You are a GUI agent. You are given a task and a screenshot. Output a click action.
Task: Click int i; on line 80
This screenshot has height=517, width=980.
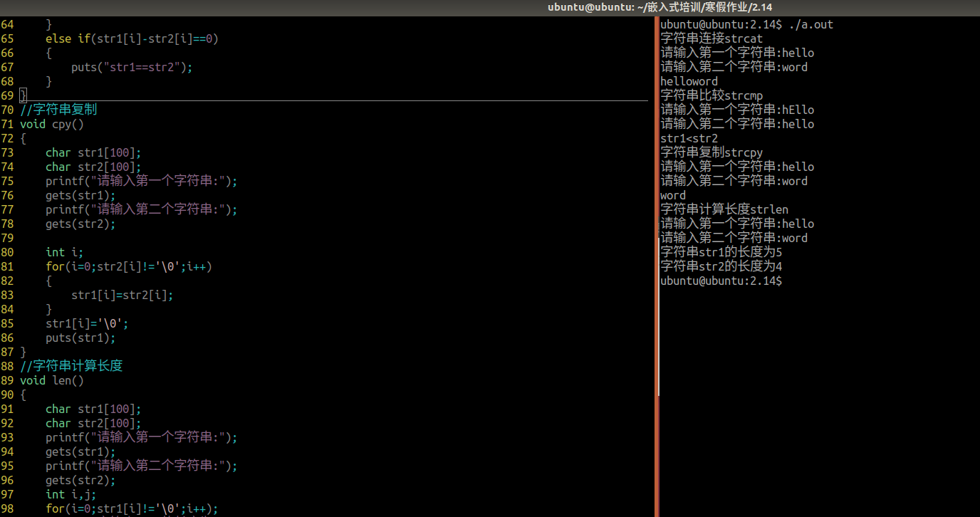tap(65, 252)
